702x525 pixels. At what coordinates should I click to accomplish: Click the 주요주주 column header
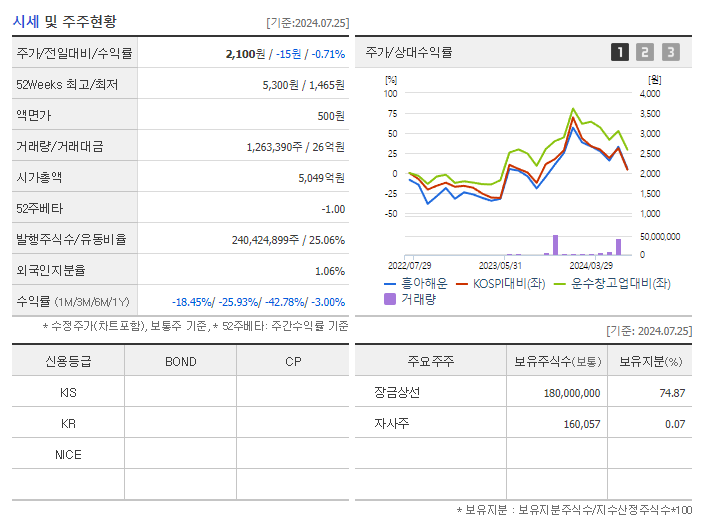tap(431, 361)
